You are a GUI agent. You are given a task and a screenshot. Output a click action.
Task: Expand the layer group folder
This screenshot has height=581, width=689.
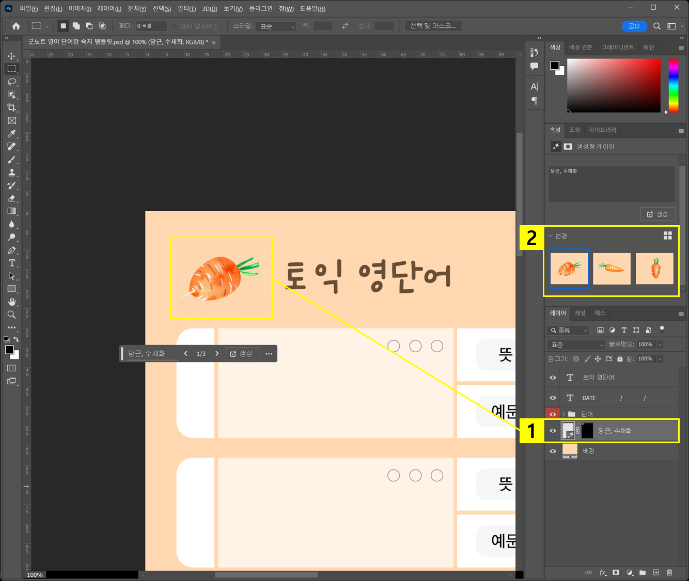click(x=566, y=414)
